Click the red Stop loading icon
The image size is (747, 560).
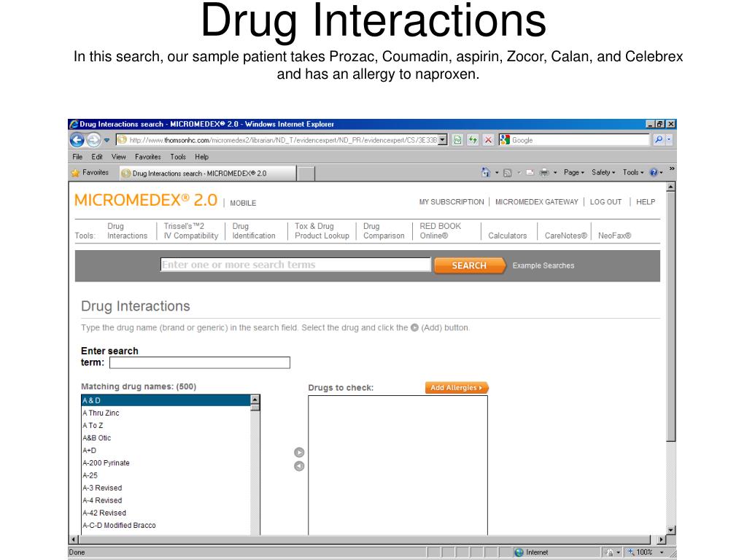click(488, 140)
